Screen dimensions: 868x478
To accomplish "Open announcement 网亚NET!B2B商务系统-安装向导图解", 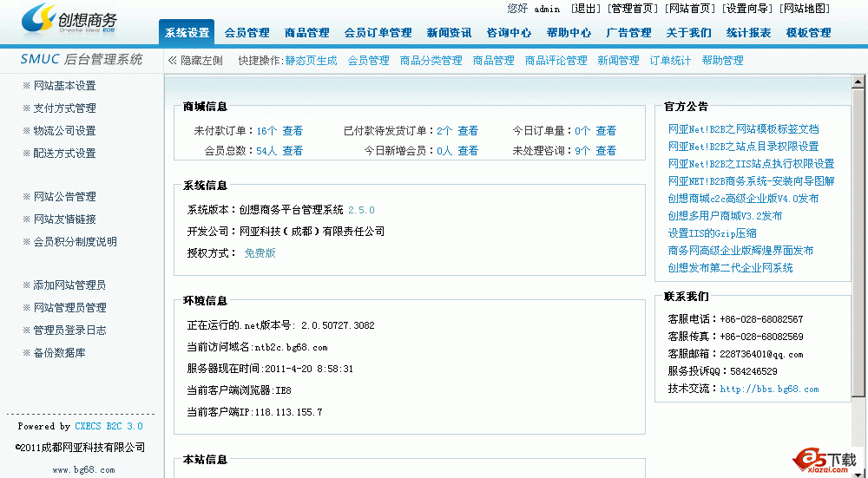I will pyautogui.click(x=751, y=181).
